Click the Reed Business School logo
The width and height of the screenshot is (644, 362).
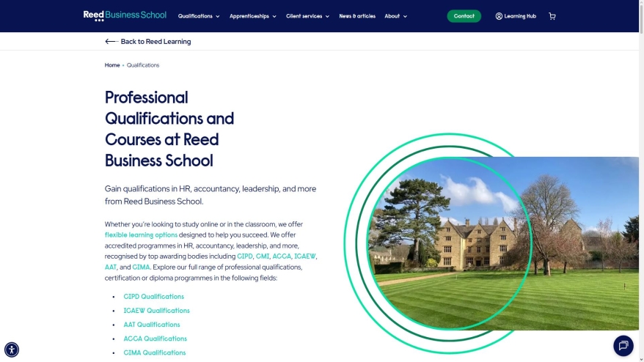point(125,15)
